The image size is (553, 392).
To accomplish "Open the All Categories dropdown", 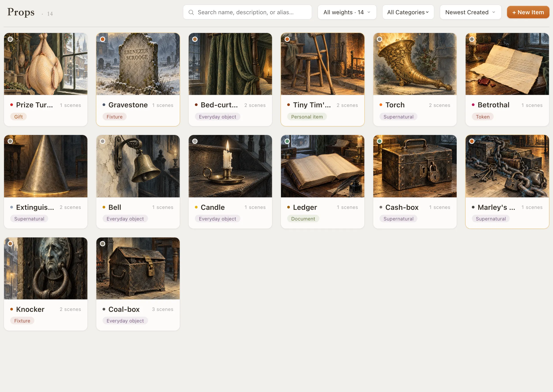I will (408, 12).
